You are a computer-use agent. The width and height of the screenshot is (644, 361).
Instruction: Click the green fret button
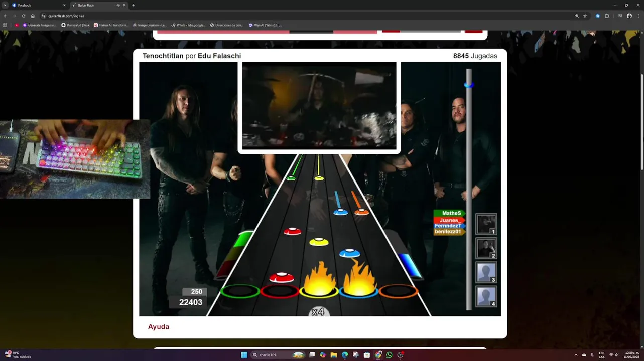pos(240,291)
